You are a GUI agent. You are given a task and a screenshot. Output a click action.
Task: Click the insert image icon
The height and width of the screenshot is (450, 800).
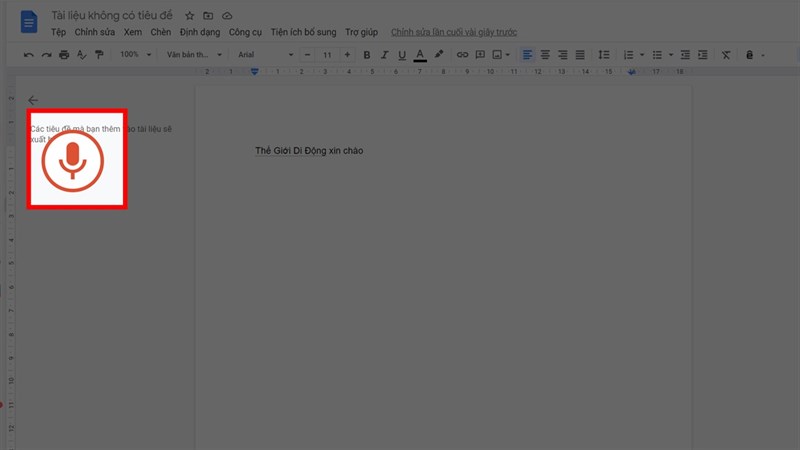497,55
